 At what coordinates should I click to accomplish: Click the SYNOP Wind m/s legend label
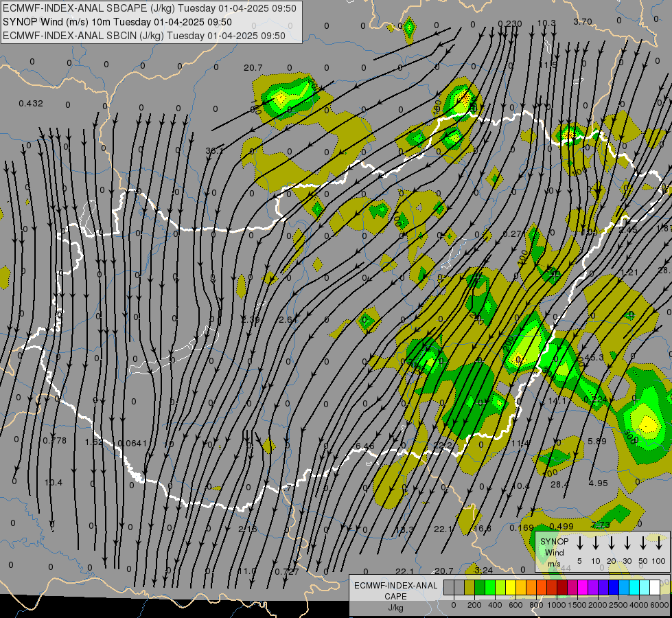554,552
